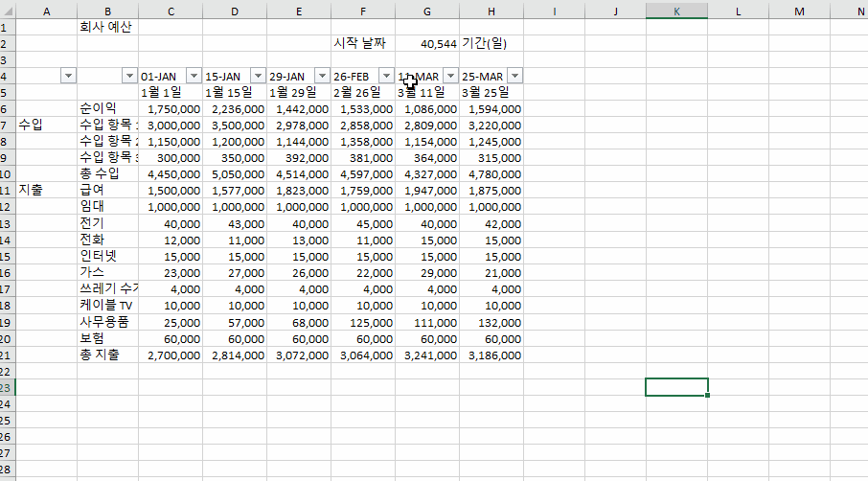868x481 pixels.
Task: Click the value 40,544
Action: (x=427, y=43)
